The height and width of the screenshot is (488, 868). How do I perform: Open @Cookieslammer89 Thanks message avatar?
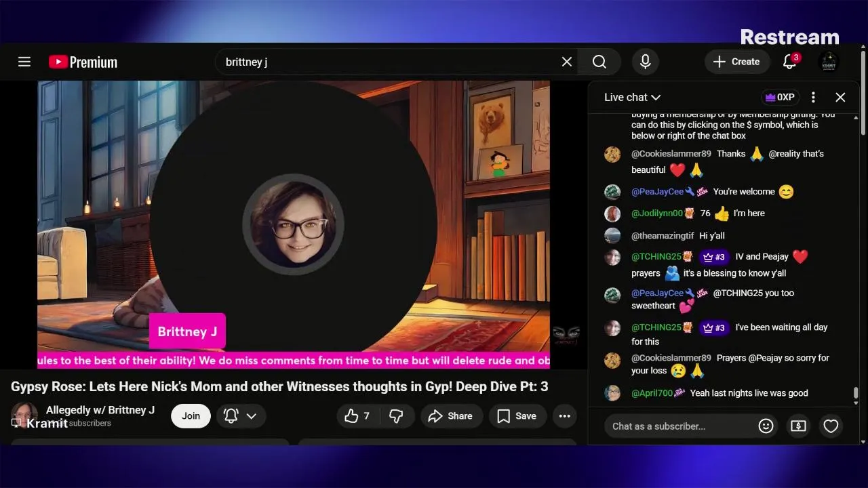(612, 154)
